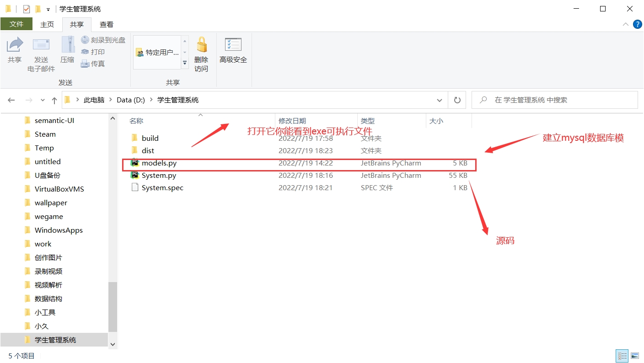
Task: Click the Fax (传真) button
Action: [x=93, y=64]
